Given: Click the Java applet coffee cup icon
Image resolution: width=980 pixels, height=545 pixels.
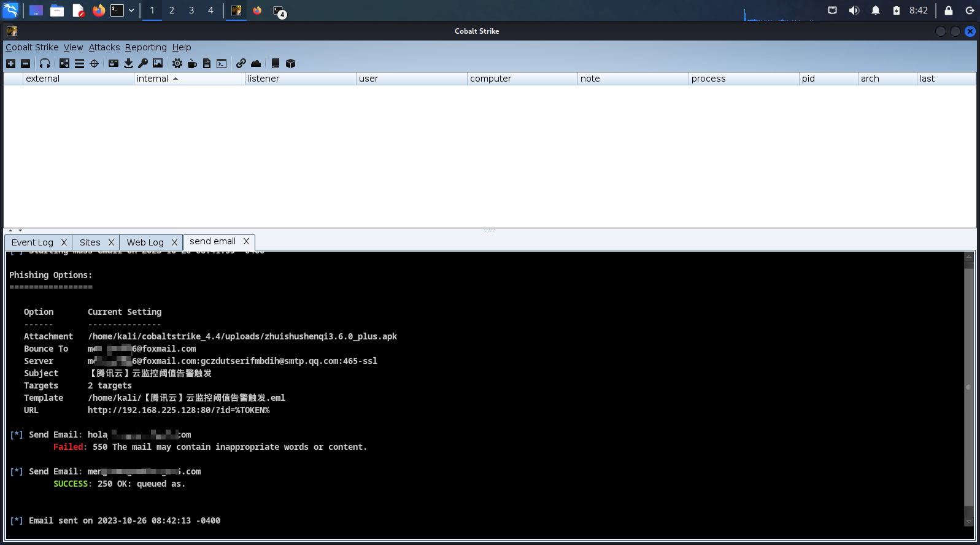Looking at the screenshot, I should pos(192,63).
